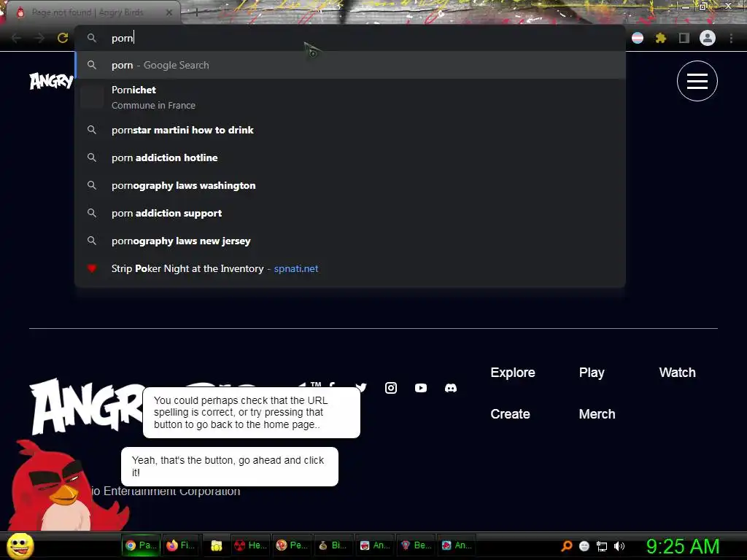Click the 9:25 AM taskbar clock

coord(683,546)
